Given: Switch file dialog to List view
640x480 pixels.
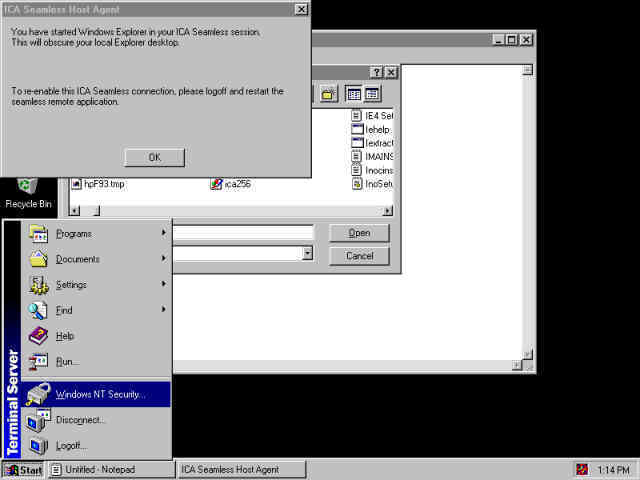Looking at the screenshot, I should [353, 93].
